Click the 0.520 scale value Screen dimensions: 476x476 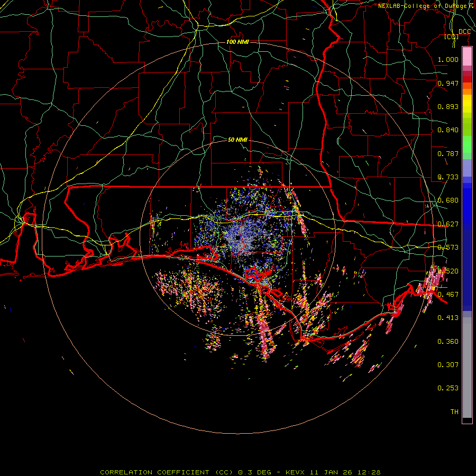point(448,271)
